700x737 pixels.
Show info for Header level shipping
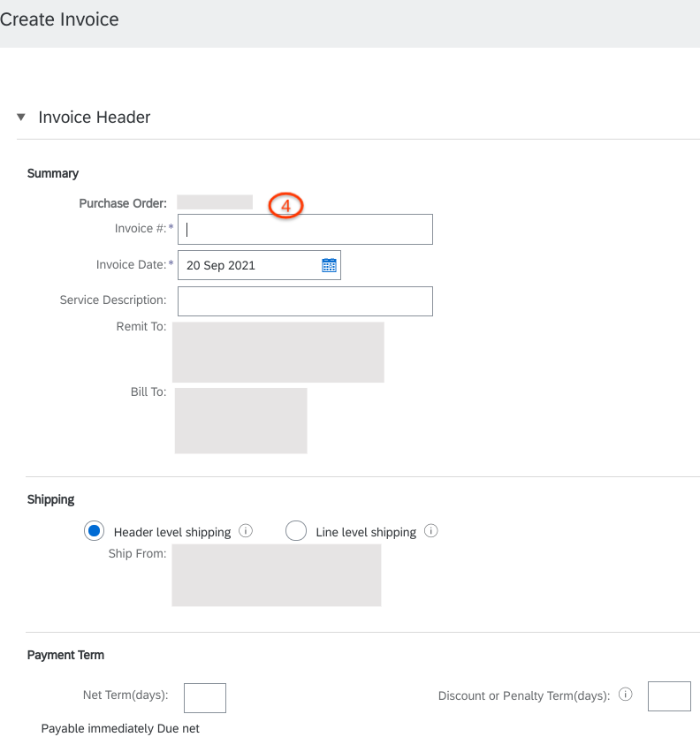click(246, 531)
